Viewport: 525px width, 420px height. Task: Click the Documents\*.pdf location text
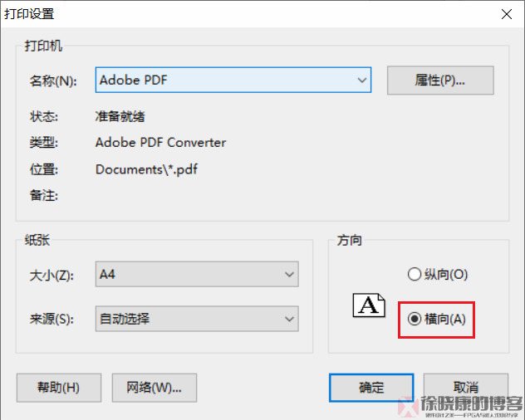click(146, 169)
